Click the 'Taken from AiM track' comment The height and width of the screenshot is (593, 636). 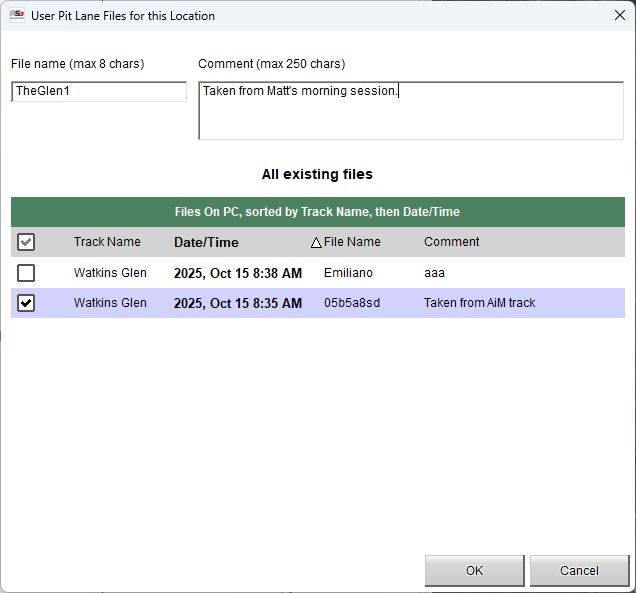pyautogui.click(x=479, y=303)
